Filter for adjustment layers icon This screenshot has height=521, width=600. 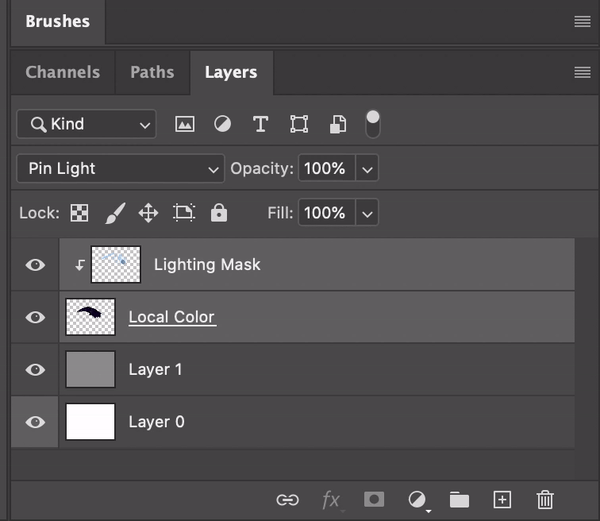tap(222, 124)
